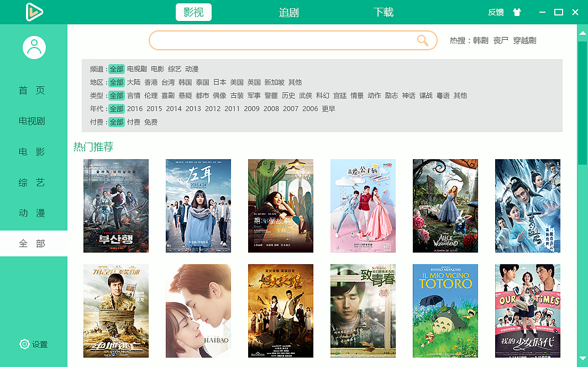Image resolution: width=588 pixels, height=367 pixels.
Task: Click scrollbar down arrow
Action: (582, 358)
